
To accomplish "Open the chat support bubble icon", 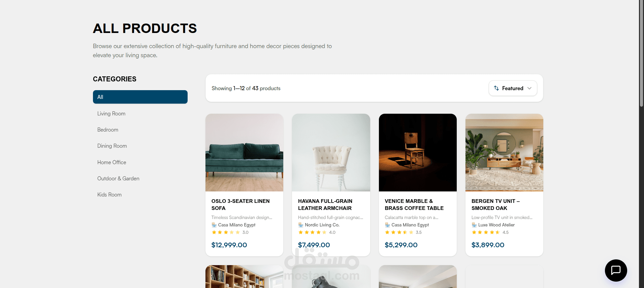I will (x=616, y=270).
